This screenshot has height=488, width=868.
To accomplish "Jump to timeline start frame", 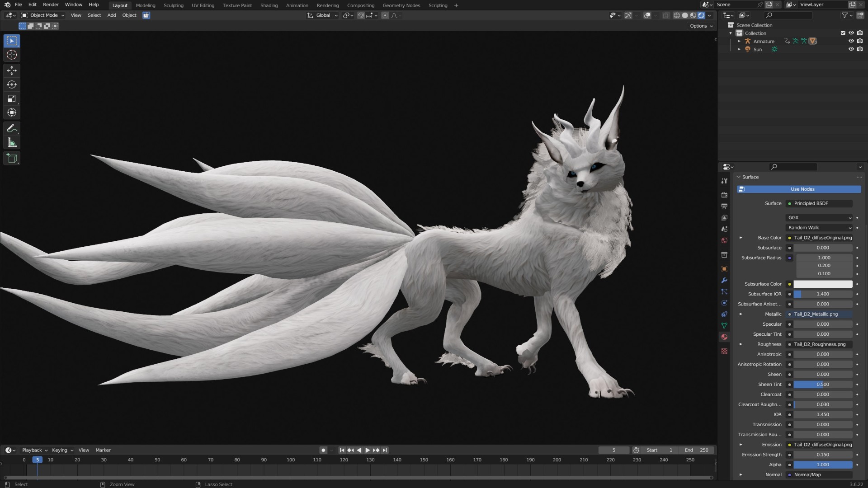I will (x=342, y=450).
